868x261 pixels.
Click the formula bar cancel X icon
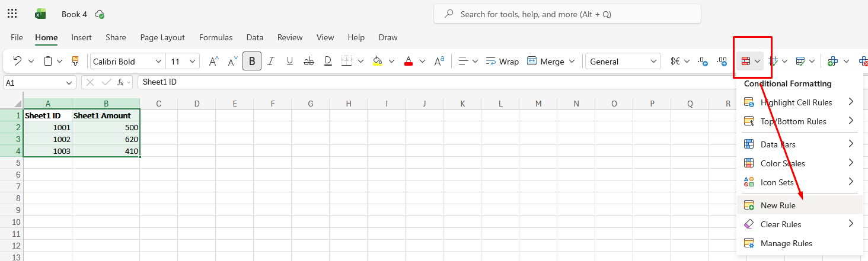coord(91,82)
